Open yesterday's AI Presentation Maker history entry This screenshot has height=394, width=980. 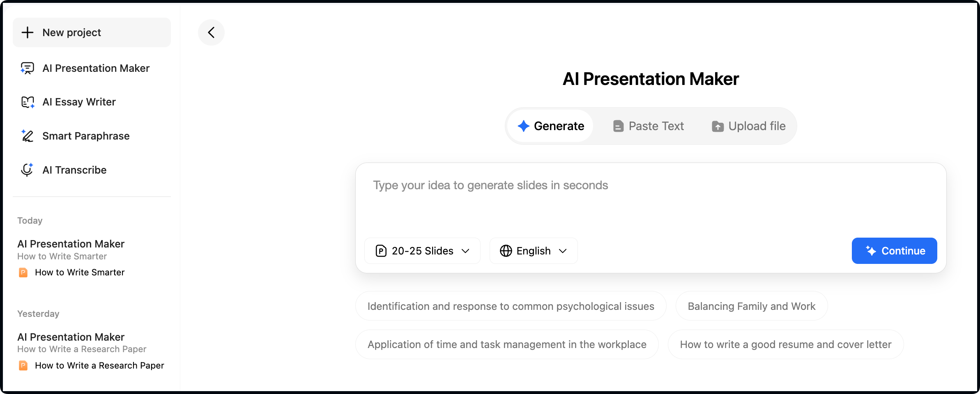click(71, 337)
